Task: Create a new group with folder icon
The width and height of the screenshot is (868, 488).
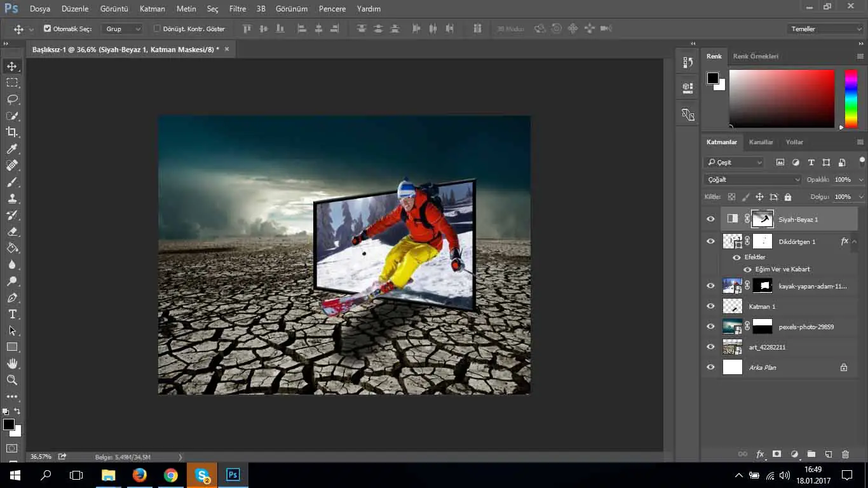Action: (811, 454)
